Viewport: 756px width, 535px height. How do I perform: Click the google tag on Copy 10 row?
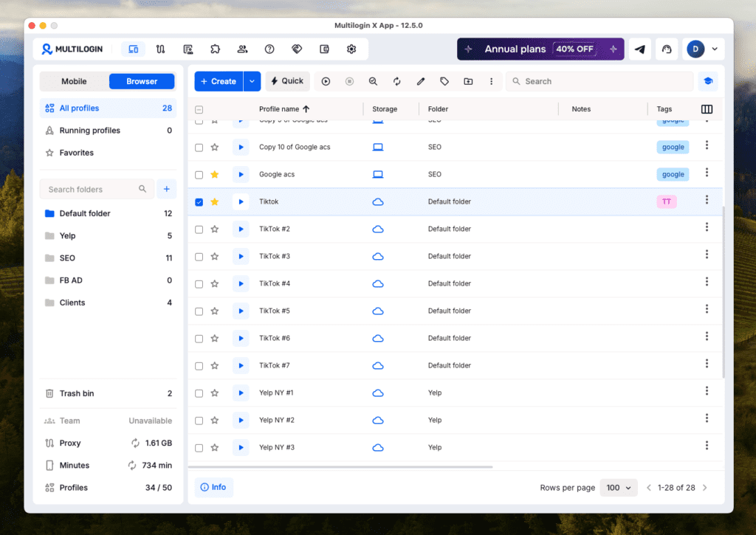673,147
